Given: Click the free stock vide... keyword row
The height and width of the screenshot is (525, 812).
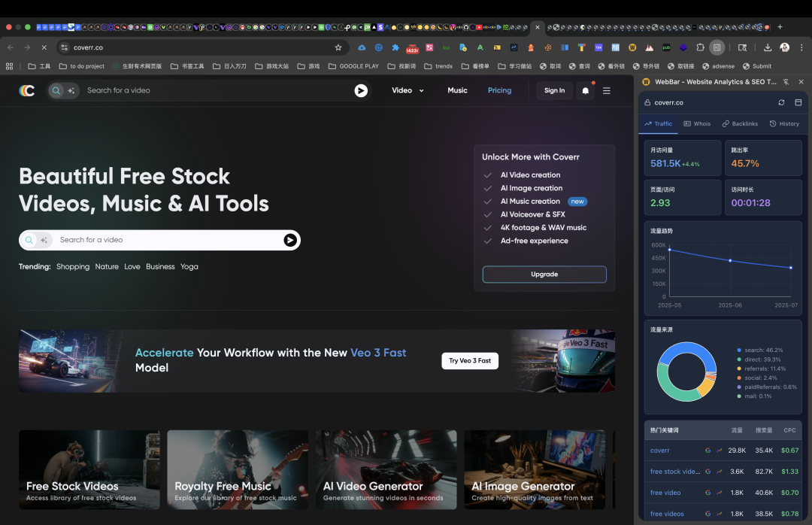Looking at the screenshot, I should tap(723, 472).
